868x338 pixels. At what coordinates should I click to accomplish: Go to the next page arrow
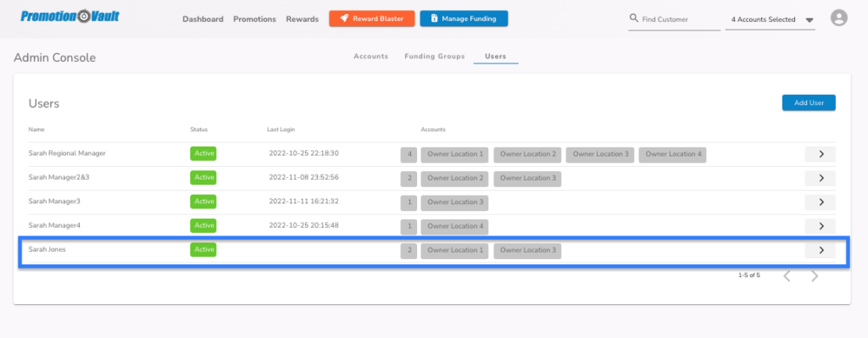[x=815, y=275]
